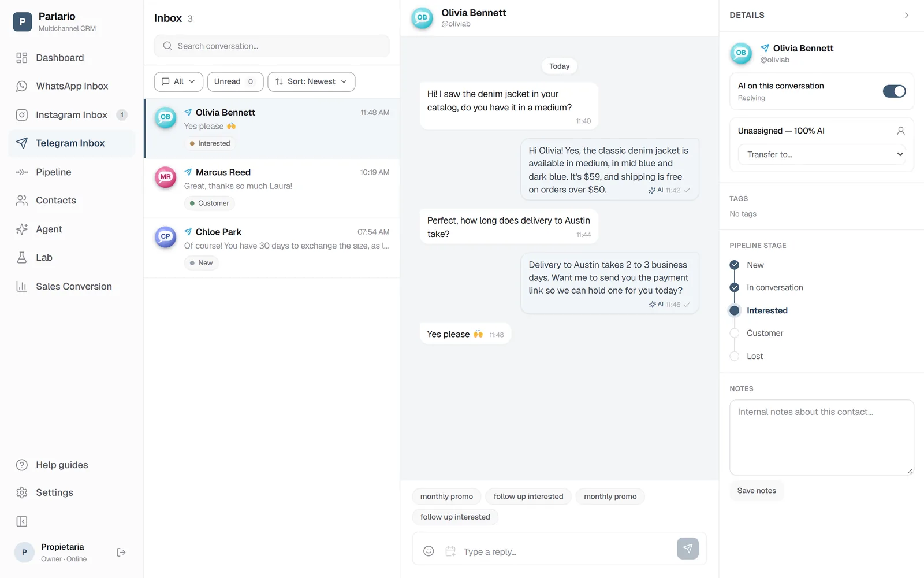Viewport: 924px width, 578px height.
Task: Click the Type a reply field
Action: click(566, 551)
